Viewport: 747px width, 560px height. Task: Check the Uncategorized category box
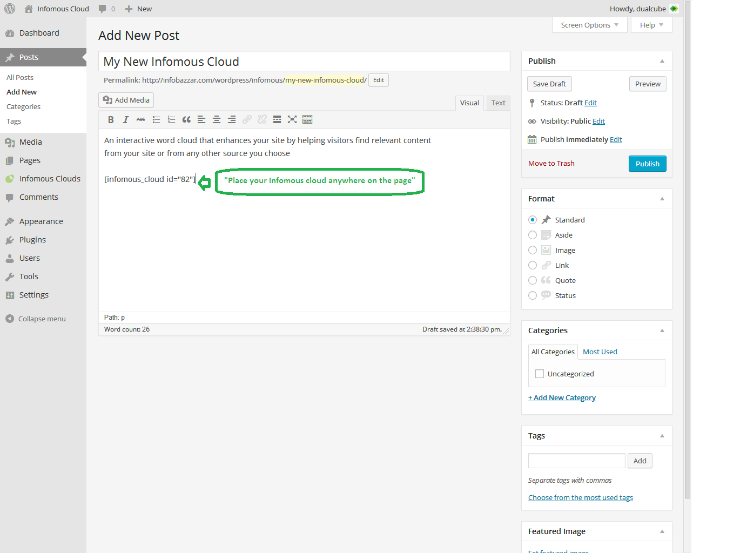click(x=540, y=374)
